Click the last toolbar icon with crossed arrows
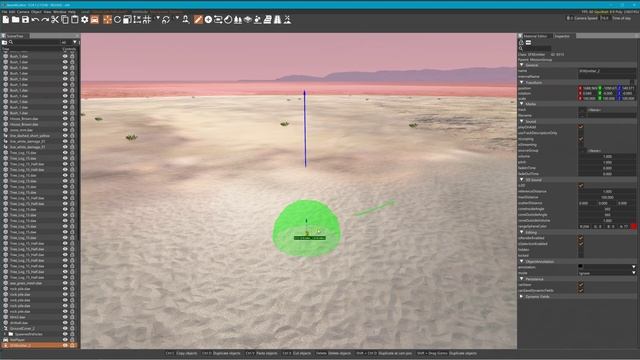This screenshot has width=640, height=360. tap(287, 20)
